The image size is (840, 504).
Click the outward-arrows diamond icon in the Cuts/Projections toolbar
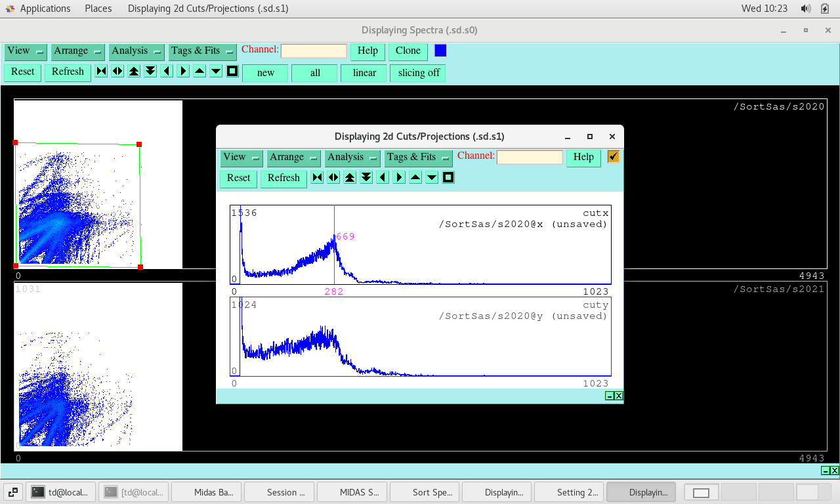pos(333,178)
